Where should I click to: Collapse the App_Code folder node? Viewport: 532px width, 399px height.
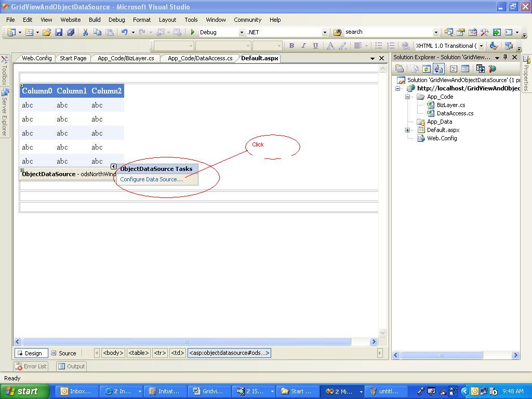pyautogui.click(x=407, y=97)
